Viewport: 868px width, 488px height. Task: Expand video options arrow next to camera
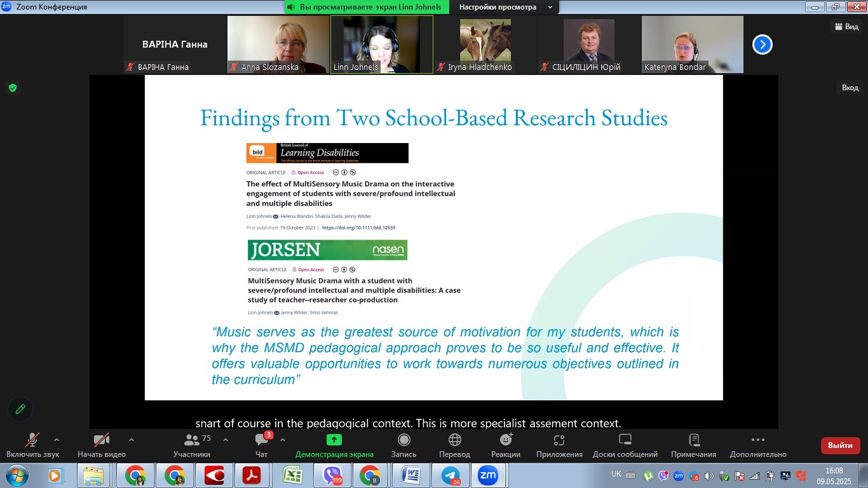pyautogui.click(x=132, y=439)
